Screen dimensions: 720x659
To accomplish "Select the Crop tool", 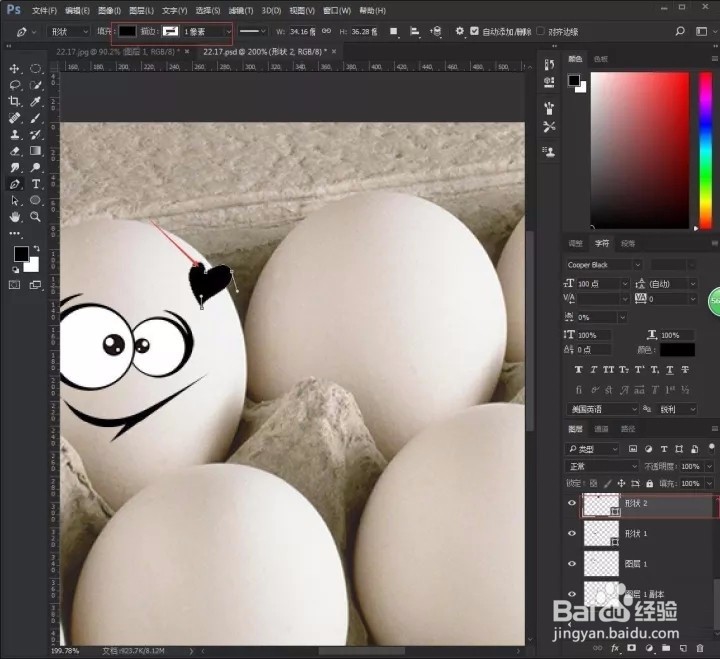I will [15, 101].
